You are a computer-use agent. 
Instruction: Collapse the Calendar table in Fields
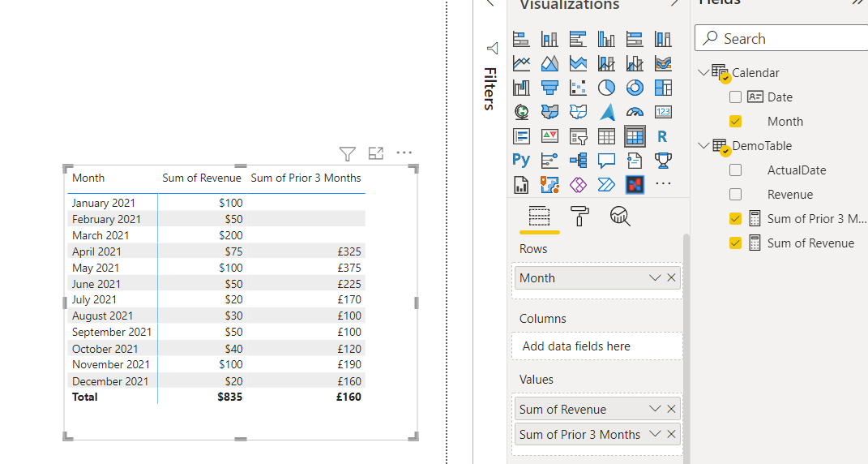703,73
